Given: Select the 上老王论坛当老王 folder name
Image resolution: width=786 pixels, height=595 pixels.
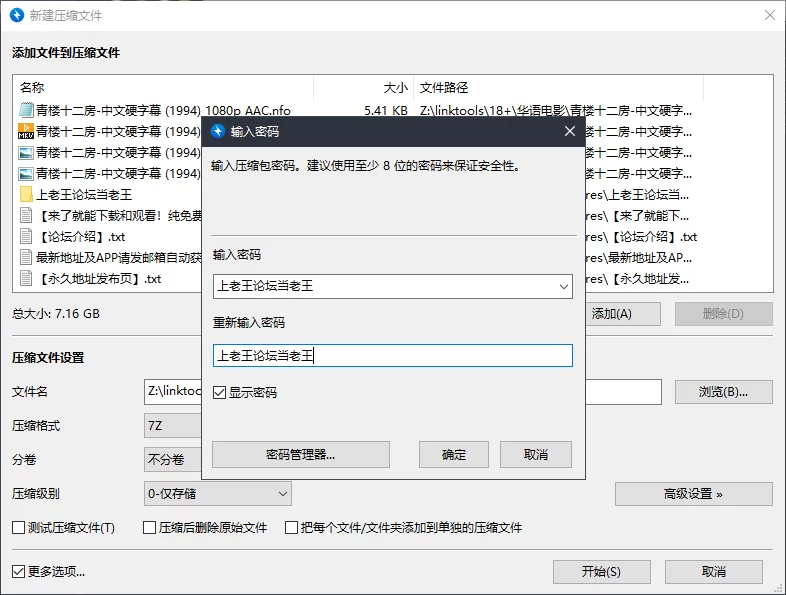Looking at the screenshot, I should click(84, 194).
